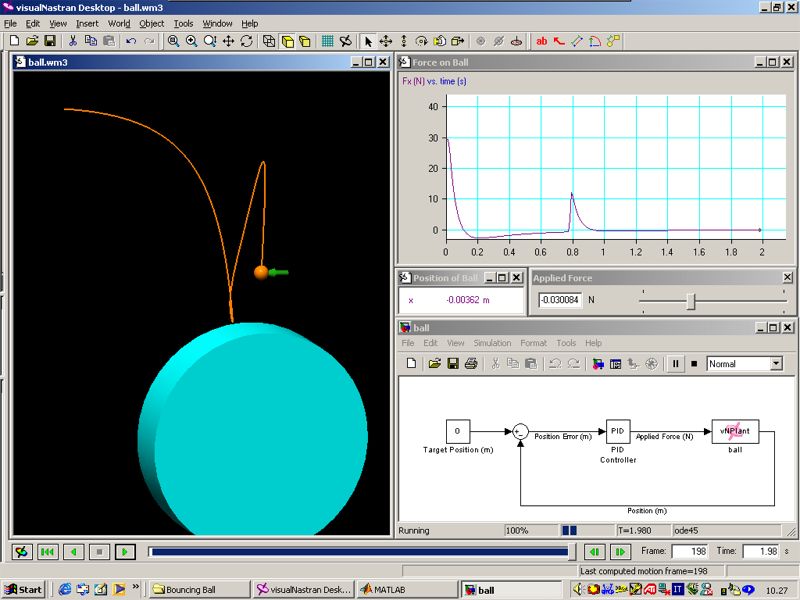The height and width of the screenshot is (600, 800).
Task: Select the pan view tool with crossed arrows
Action: point(228,41)
